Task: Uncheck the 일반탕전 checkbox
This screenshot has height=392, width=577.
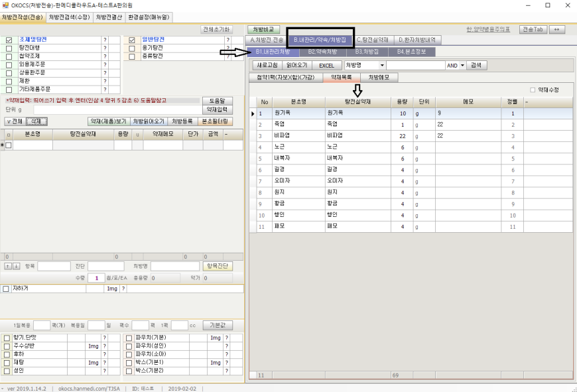Action: pyautogui.click(x=132, y=40)
